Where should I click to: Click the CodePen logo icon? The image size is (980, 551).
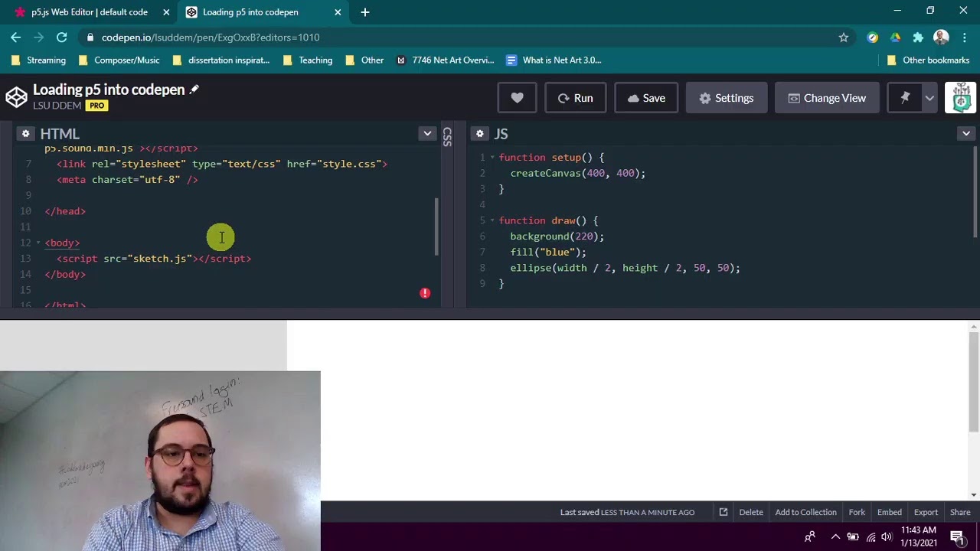tap(16, 97)
